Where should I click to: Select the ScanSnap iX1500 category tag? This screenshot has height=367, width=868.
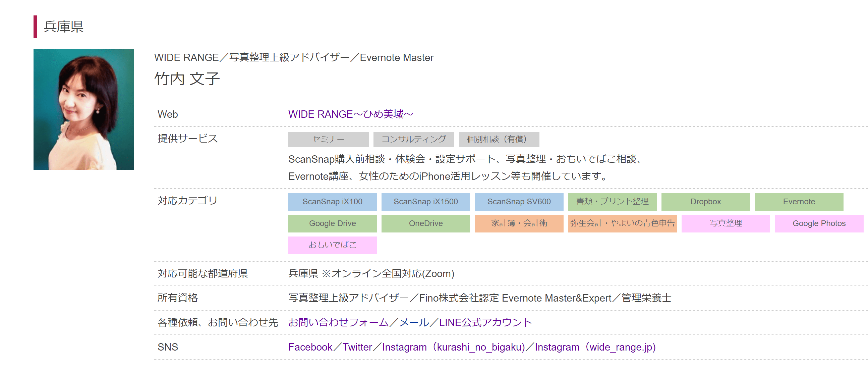pos(425,202)
